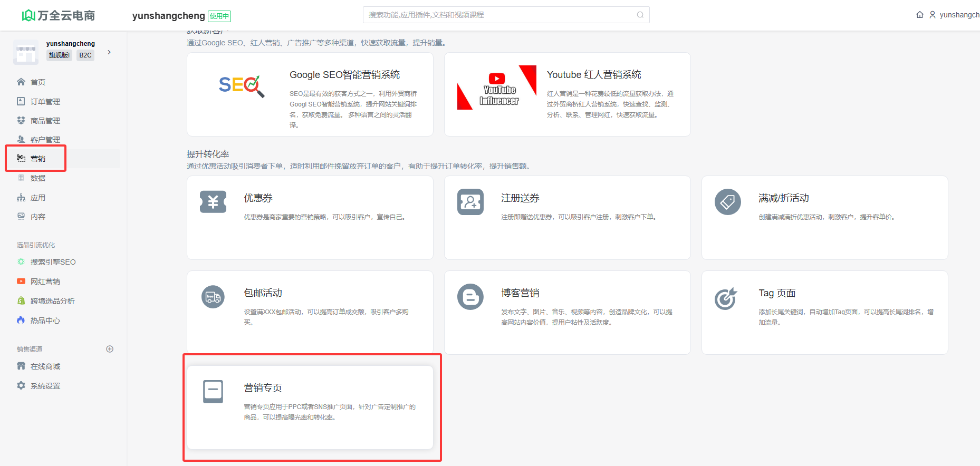Open 订单管理 in the sidebar
The image size is (980, 466).
tap(45, 102)
